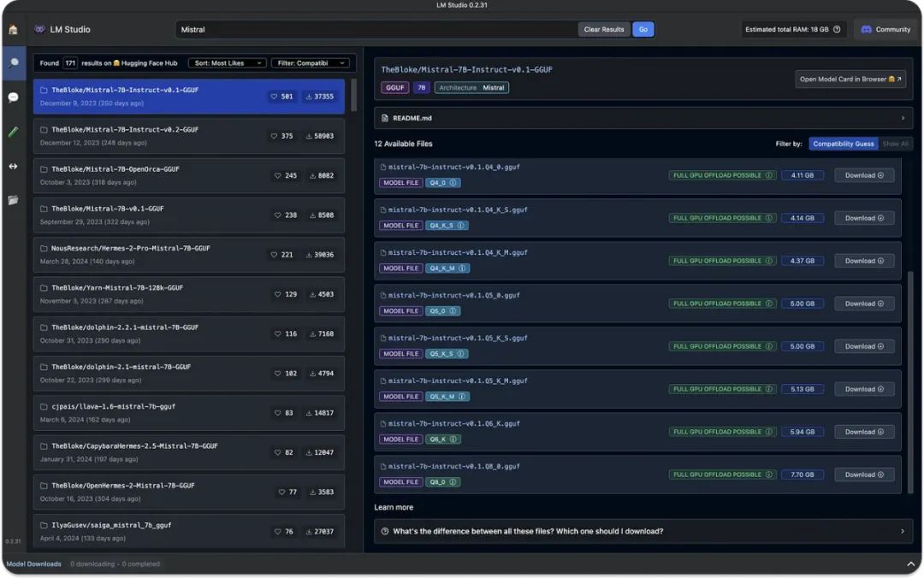This screenshot has width=924, height=578.
Task: Select TheBloke/dolphin-2.1-mistral-7B-GGUF result
Action: 188,373
